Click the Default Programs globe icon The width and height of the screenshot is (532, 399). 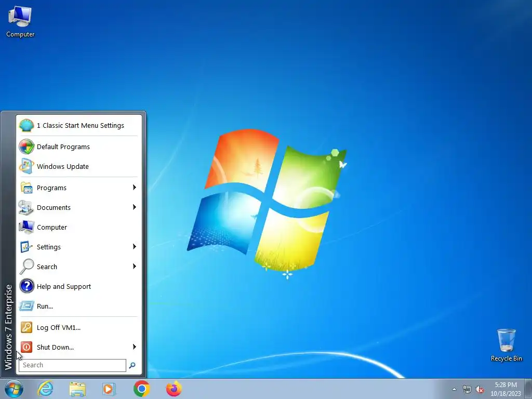coord(26,147)
